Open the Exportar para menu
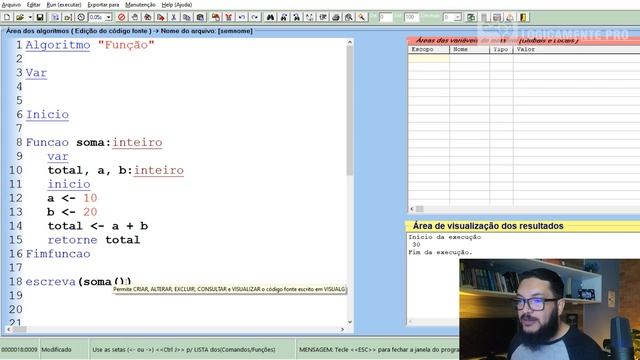 click(103, 5)
